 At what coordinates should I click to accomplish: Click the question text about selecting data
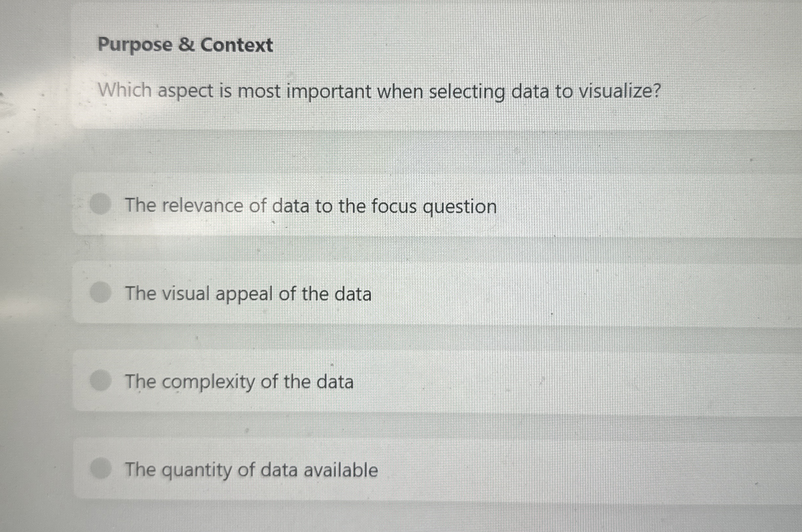click(379, 90)
